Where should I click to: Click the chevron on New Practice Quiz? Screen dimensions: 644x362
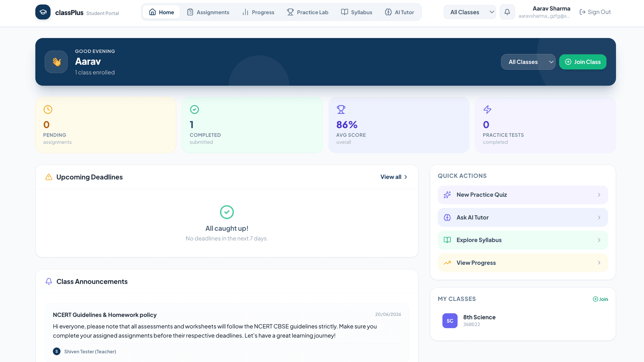pos(599,195)
